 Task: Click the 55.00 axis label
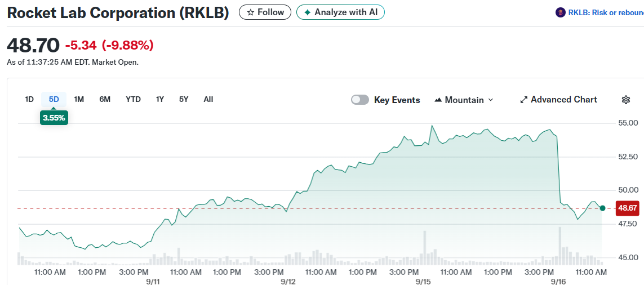pyautogui.click(x=628, y=123)
